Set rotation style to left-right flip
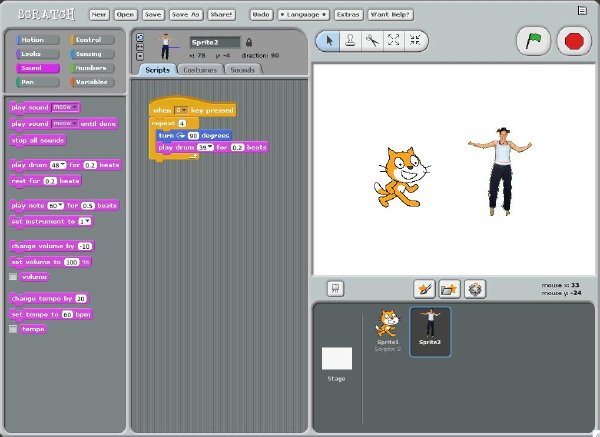The height and width of the screenshot is (437, 600). (140, 47)
